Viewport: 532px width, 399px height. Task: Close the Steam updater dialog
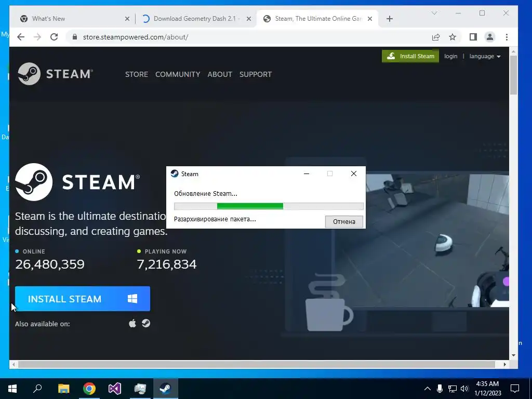click(x=353, y=174)
